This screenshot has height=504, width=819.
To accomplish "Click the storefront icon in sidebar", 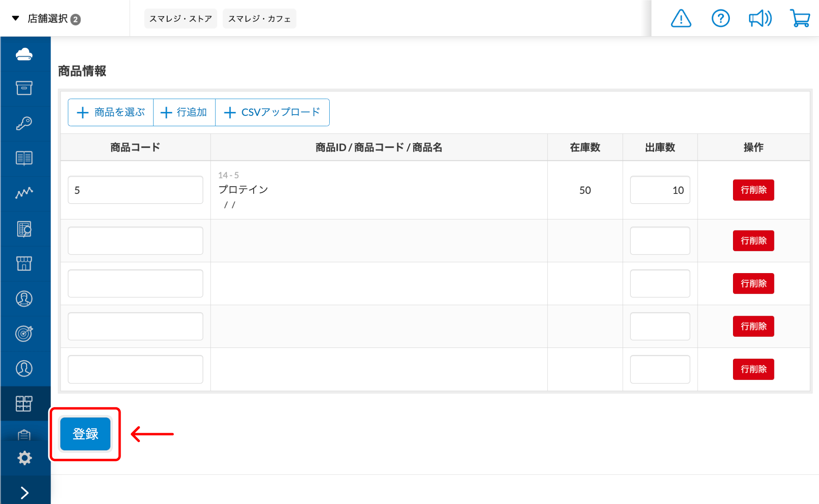I will 24,264.
